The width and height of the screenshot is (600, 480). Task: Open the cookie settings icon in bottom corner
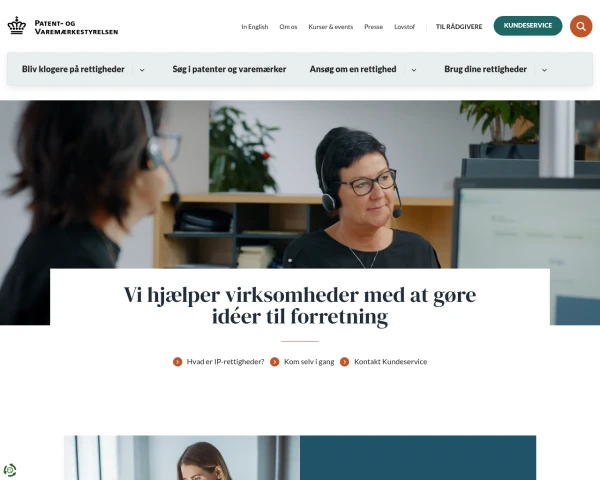(x=10, y=470)
